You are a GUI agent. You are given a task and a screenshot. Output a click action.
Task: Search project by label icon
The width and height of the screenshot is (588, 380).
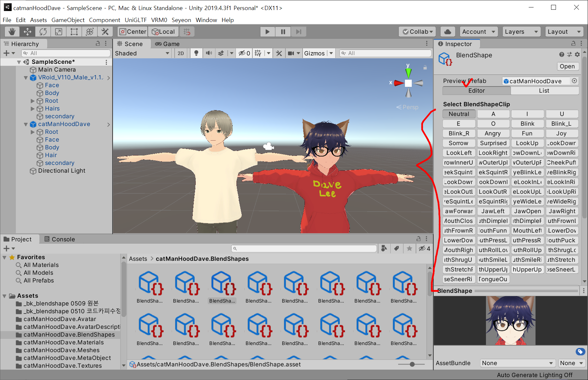tap(397, 248)
